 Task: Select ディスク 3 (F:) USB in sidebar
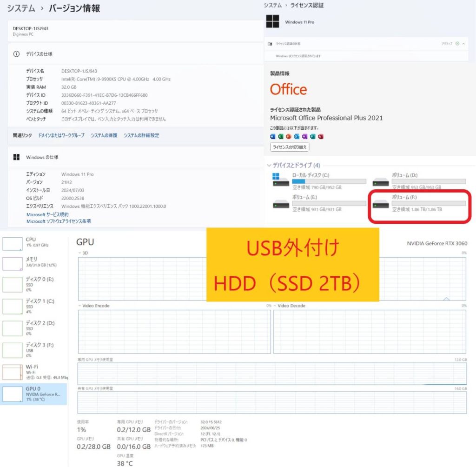(x=33, y=350)
